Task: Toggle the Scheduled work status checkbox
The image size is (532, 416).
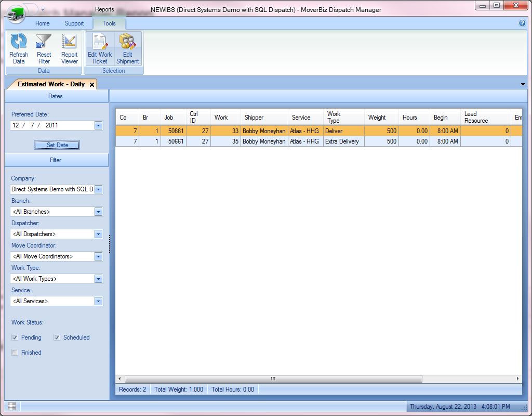Action: pos(57,337)
